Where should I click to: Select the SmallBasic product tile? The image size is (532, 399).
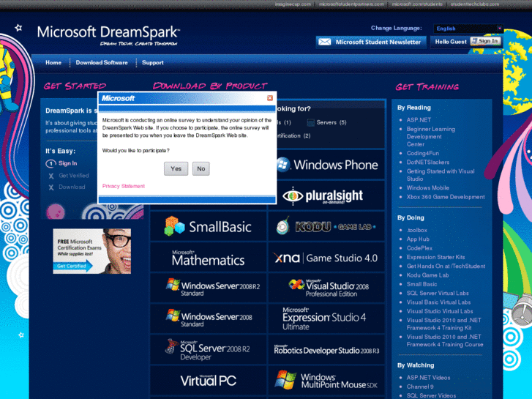coord(209,227)
